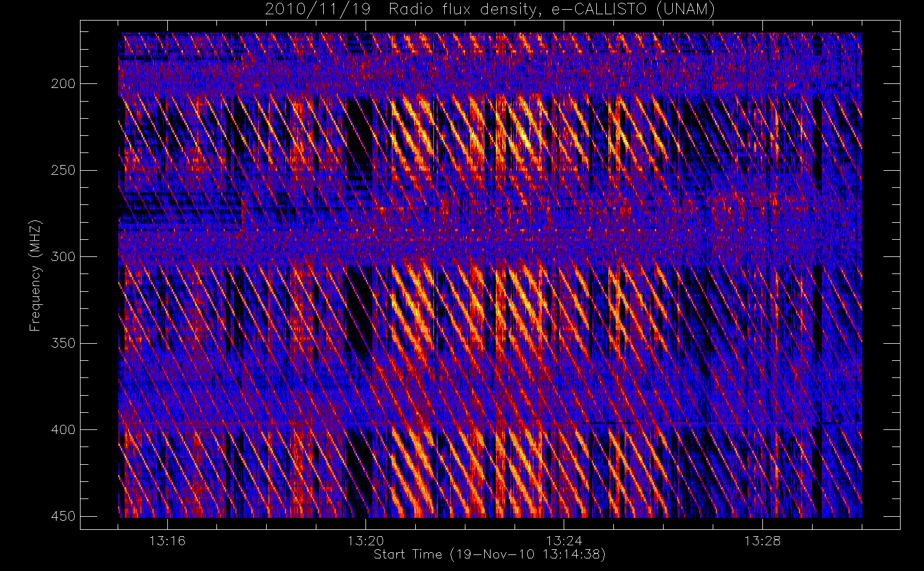The image size is (924, 571).
Task: Select the 400 frequency tick label
Action: [x=63, y=429]
